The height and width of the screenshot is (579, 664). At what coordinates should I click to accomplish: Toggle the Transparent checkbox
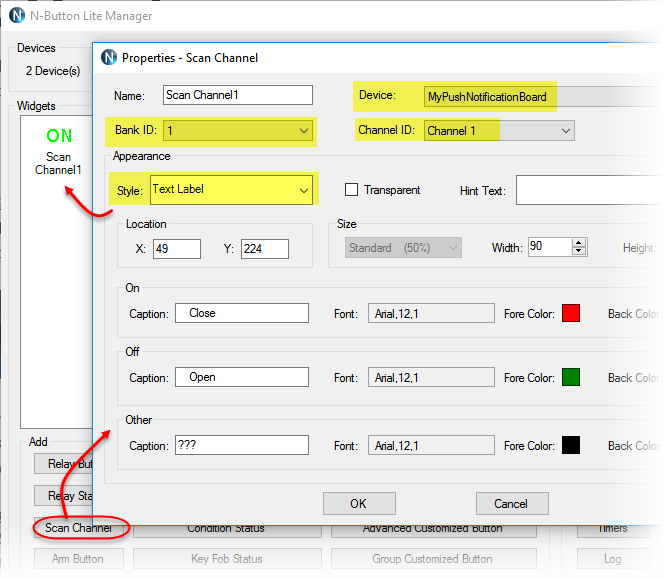point(351,189)
